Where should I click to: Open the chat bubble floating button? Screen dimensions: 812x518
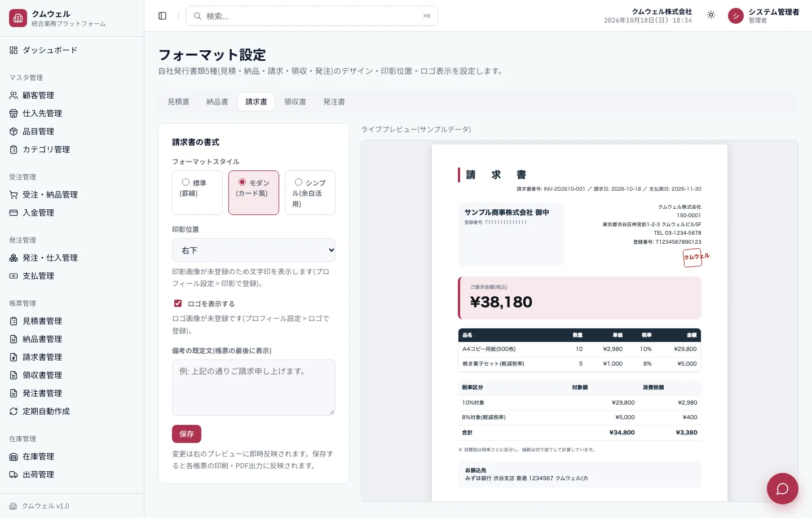[x=782, y=489]
